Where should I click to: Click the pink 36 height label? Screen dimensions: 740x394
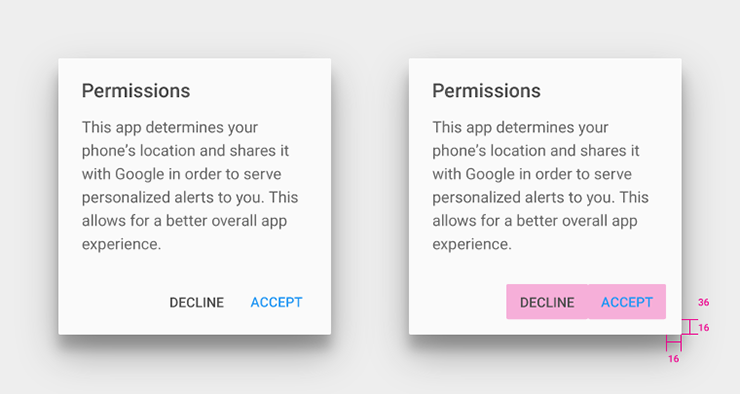704,302
